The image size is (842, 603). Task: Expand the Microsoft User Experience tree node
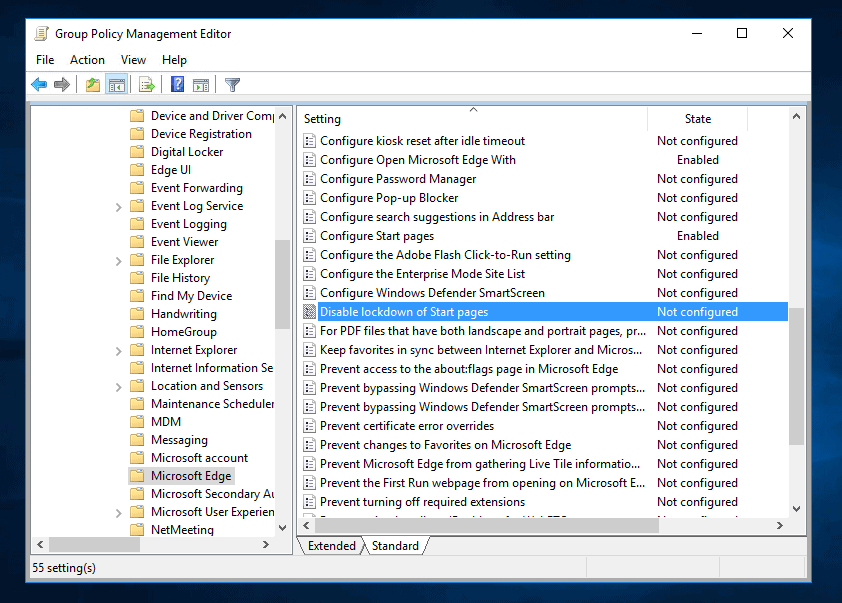pos(119,513)
